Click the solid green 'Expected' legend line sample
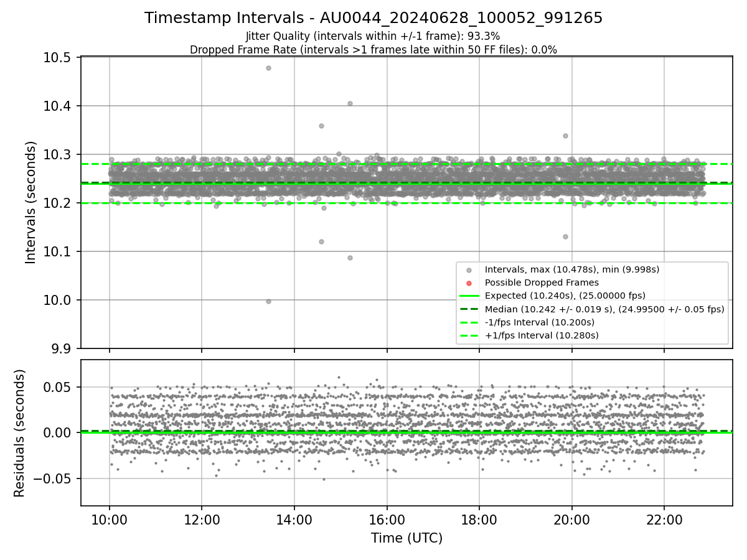Image resolution: width=747 pixels, height=560 pixels. pyautogui.click(x=469, y=296)
